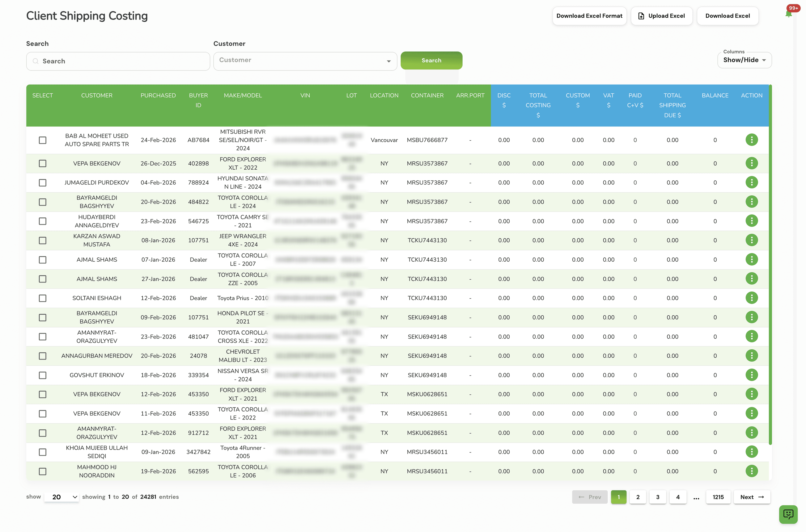Open action menu for GOVSHUT ERKINOV row

(751, 375)
